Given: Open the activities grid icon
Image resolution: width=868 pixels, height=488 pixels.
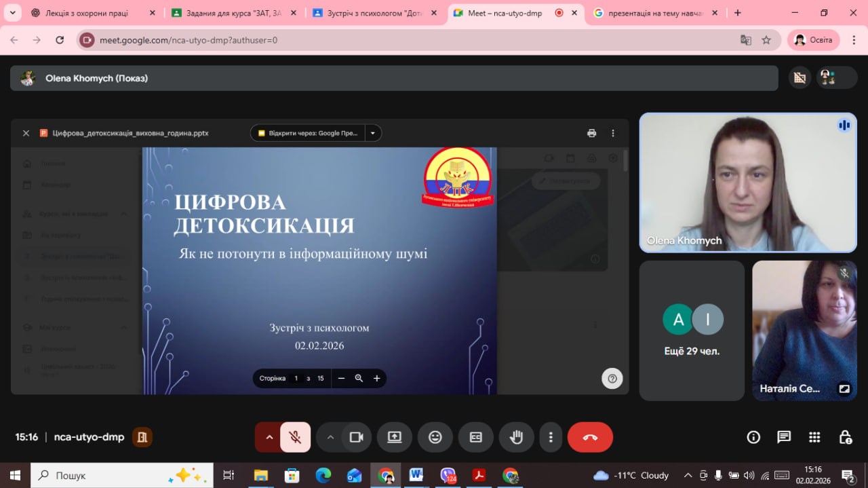Looking at the screenshot, I should (x=814, y=437).
